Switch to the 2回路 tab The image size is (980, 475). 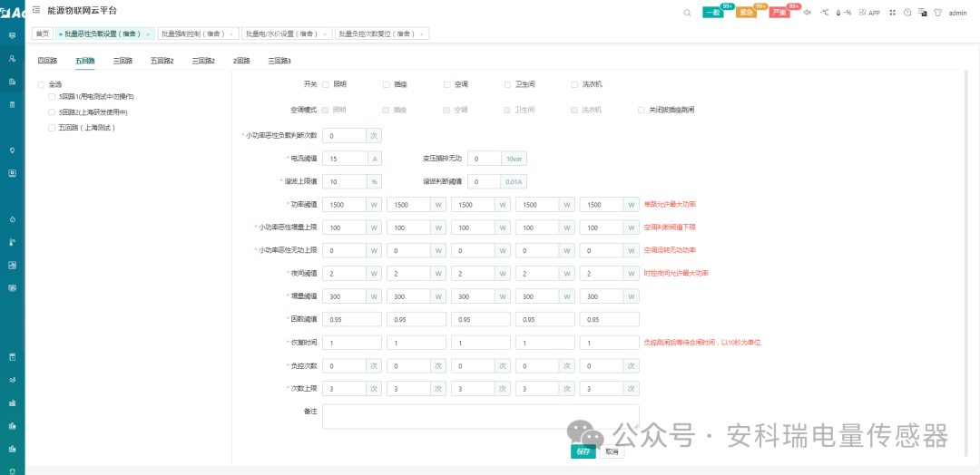point(242,61)
